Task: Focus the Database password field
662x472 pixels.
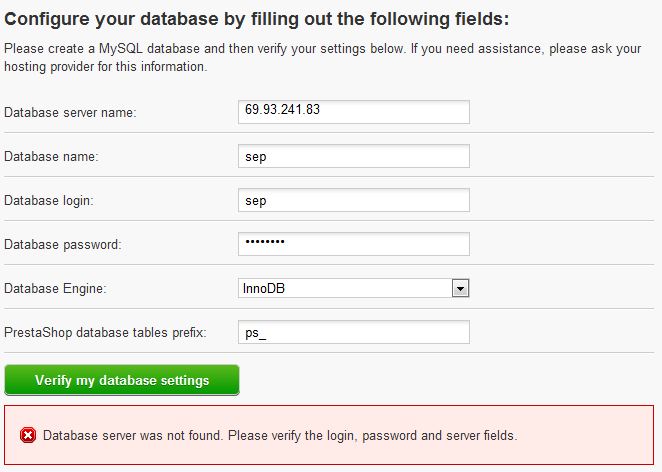Action: coord(354,244)
